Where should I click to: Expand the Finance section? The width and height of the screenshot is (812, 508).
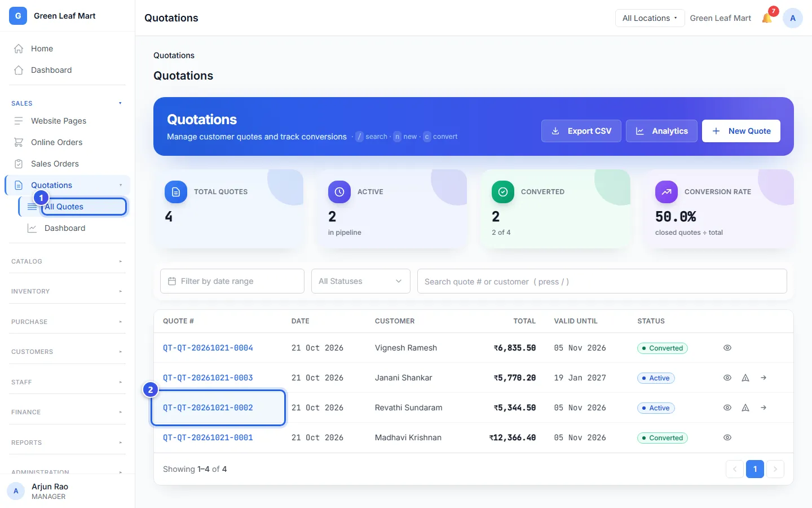67,412
